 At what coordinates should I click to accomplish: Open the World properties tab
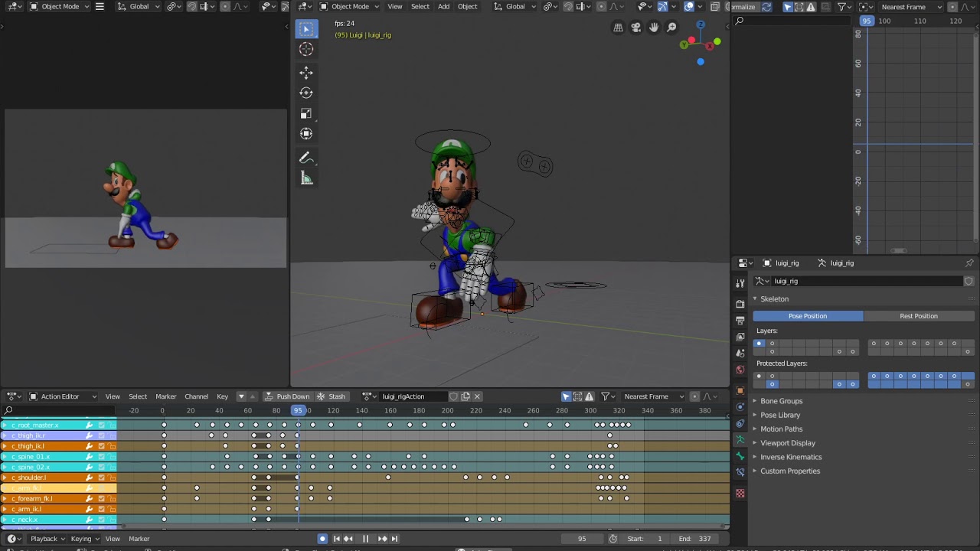tap(740, 370)
